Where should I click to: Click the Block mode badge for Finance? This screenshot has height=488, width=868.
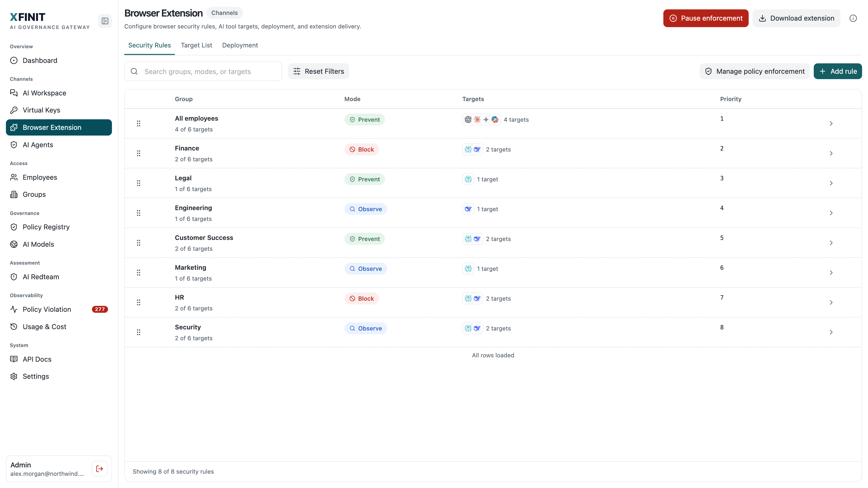pos(362,149)
